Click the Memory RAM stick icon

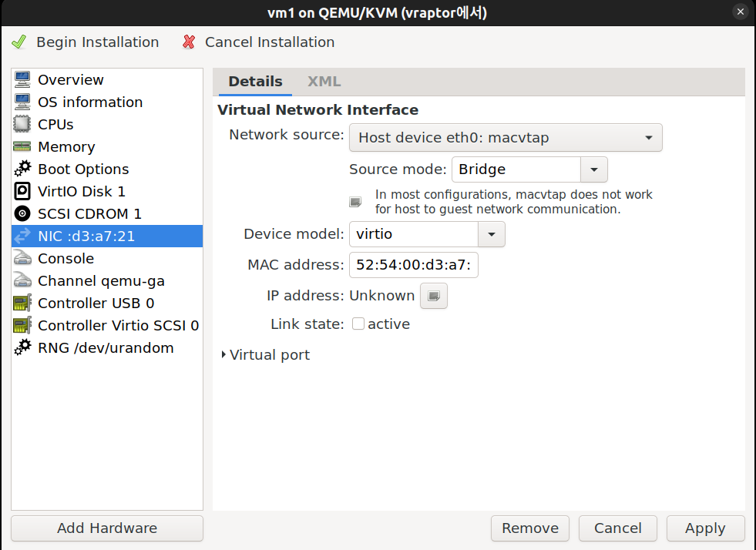click(22, 146)
